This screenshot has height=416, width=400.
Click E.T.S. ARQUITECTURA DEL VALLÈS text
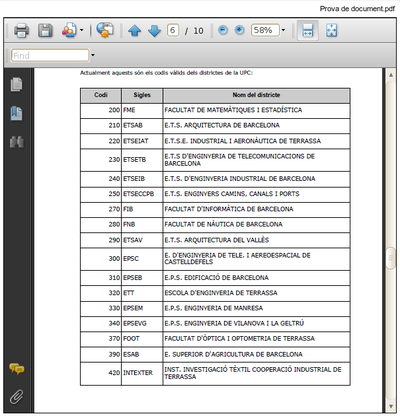[217, 240]
